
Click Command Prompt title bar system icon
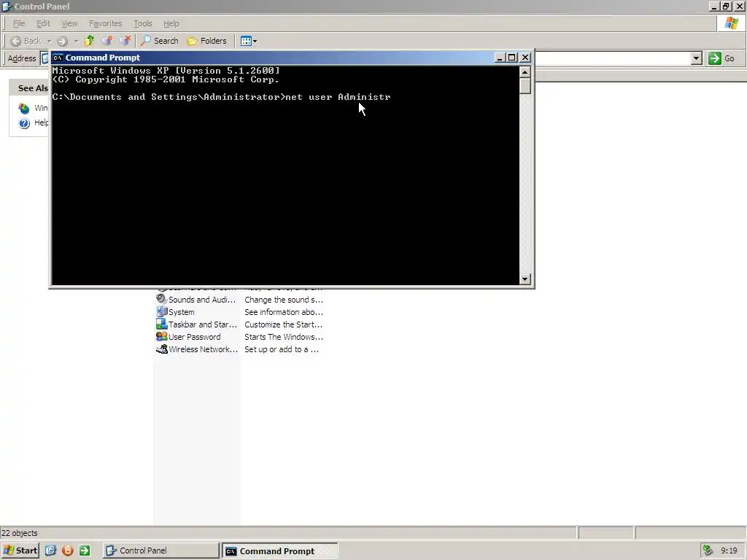pos(58,58)
